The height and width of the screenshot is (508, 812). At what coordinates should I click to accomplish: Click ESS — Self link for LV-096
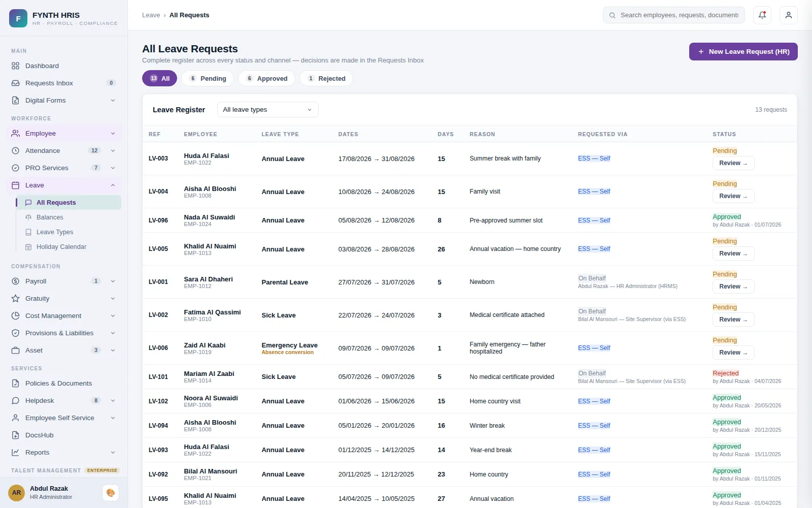point(594,220)
